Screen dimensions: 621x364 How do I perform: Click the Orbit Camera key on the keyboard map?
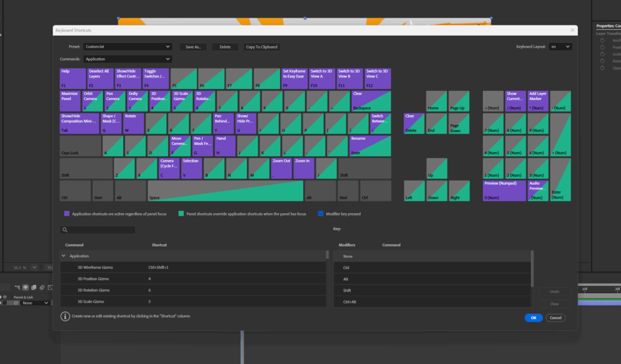click(x=92, y=101)
